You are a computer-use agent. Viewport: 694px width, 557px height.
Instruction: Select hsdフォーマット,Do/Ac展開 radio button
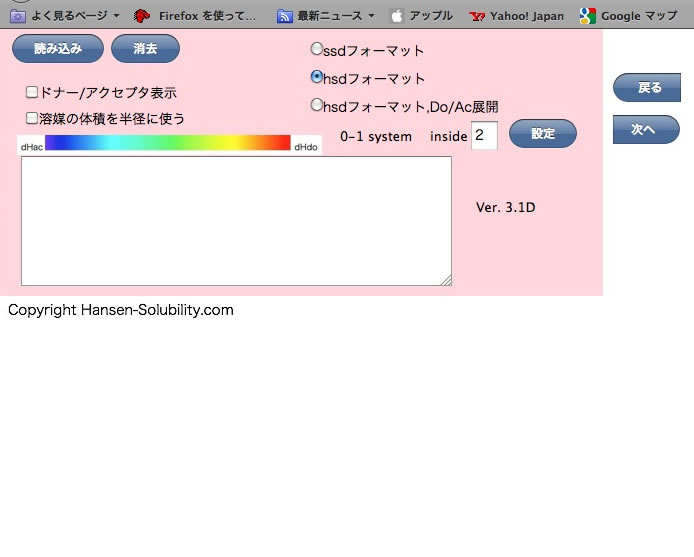[316, 105]
